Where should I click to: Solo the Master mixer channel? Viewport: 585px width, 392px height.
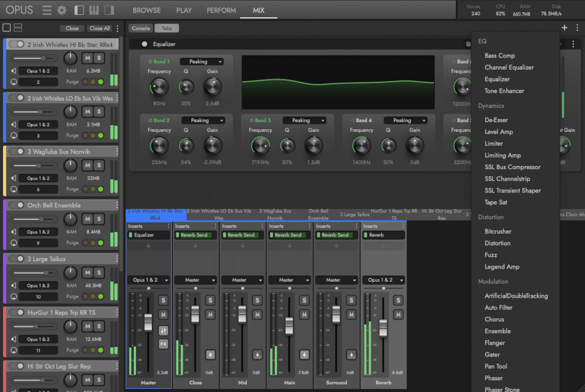click(163, 301)
